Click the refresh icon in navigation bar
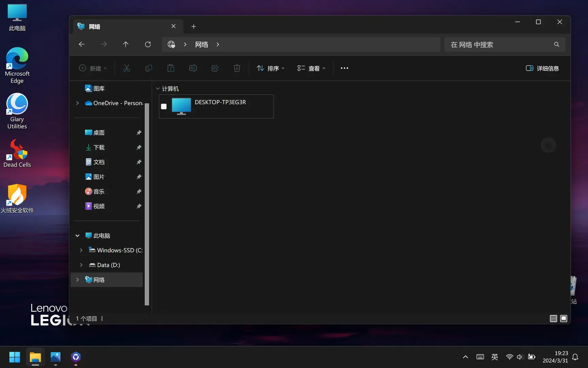The width and height of the screenshot is (588, 368). pos(148,44)
